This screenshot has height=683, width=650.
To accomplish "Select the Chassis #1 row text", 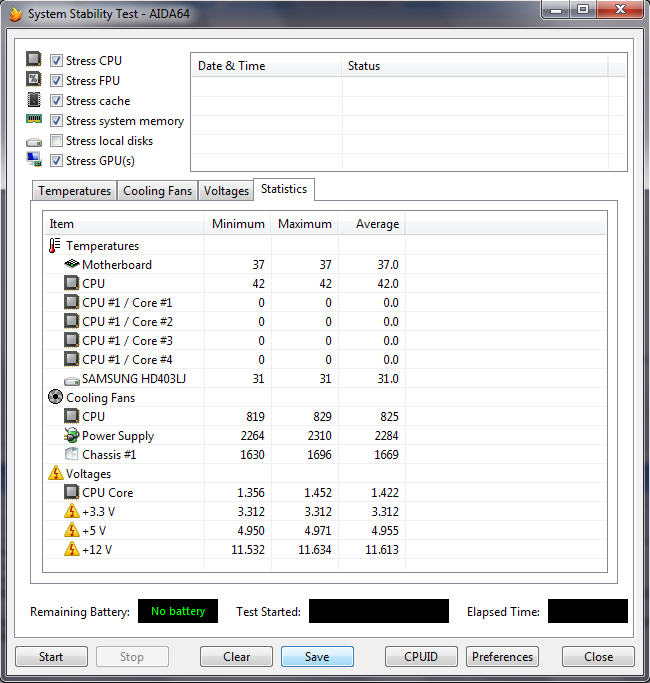I will [109, 455].
